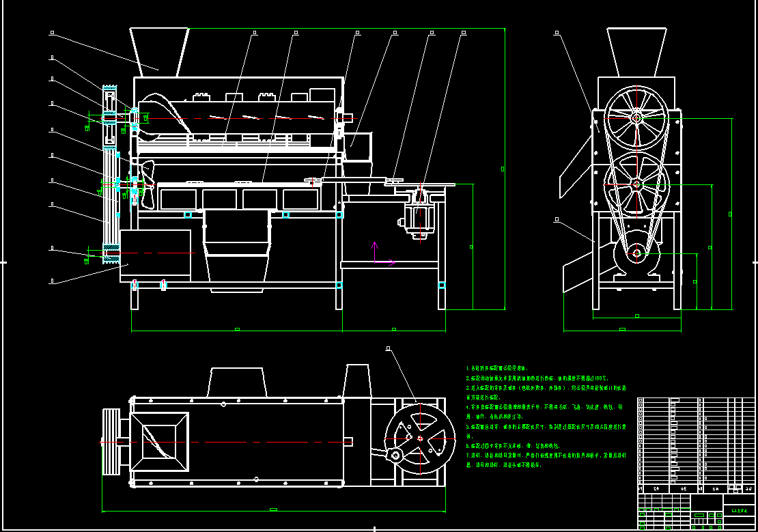Screen dimensions: 758x532
Task: Click the overall length dimension of top view
Action: (274, 509)
